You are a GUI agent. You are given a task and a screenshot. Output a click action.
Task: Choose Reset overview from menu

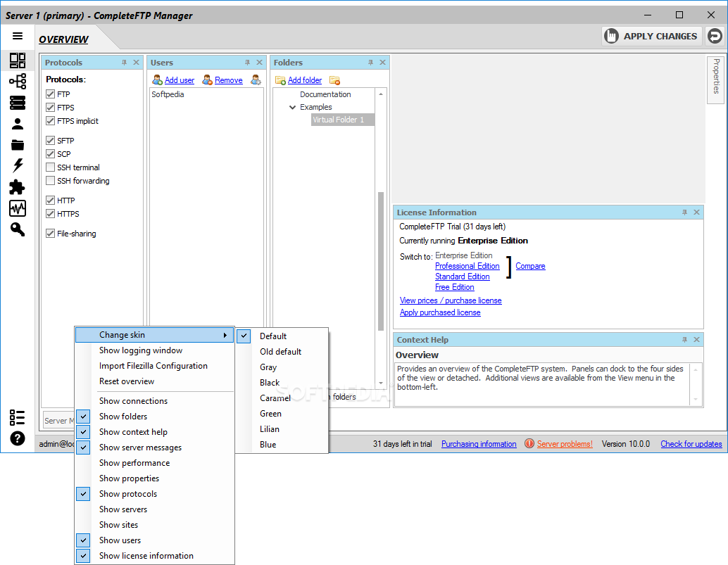pyautogui.click(x=154, y=381)
